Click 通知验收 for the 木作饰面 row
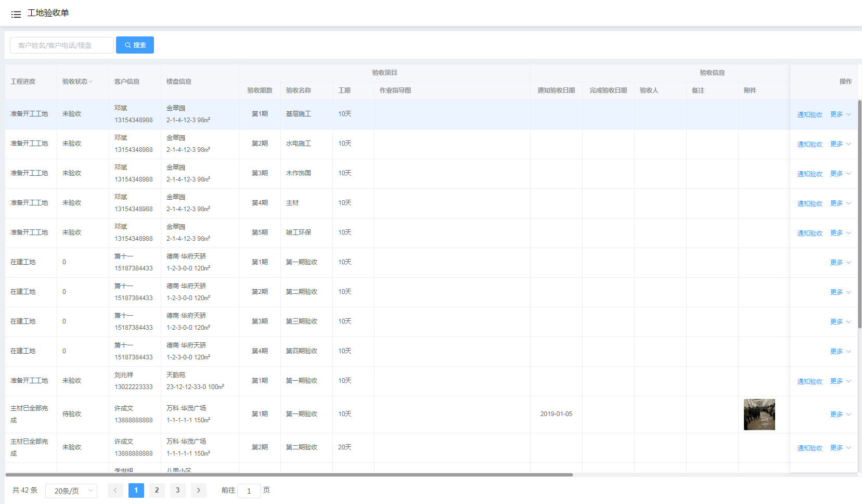Image resolution: width=862 pixels, height=504 pixels. pyautogui.click(x=809, y=174)
